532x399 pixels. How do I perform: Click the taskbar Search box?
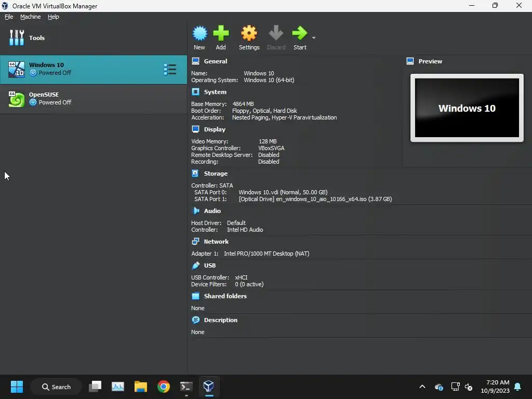[x=56, y=387]
